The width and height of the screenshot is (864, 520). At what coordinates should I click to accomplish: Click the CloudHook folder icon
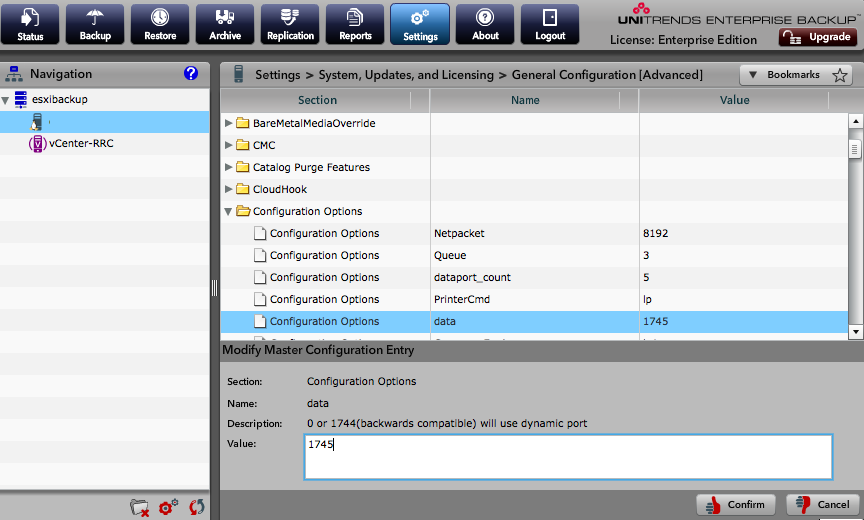243,189
